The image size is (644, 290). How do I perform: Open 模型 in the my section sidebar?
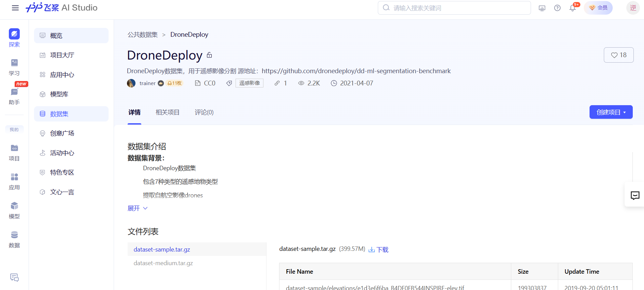pyautogui.click(x=14, y=211)
